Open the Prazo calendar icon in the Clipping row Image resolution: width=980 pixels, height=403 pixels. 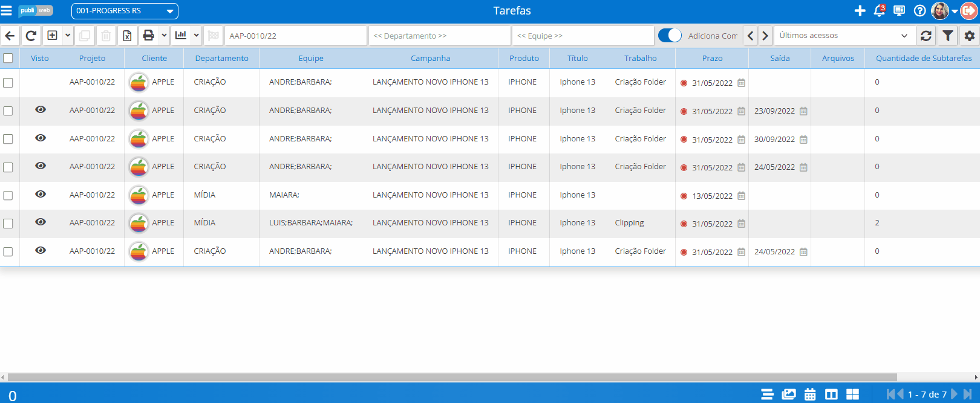(x=742, y=224)
